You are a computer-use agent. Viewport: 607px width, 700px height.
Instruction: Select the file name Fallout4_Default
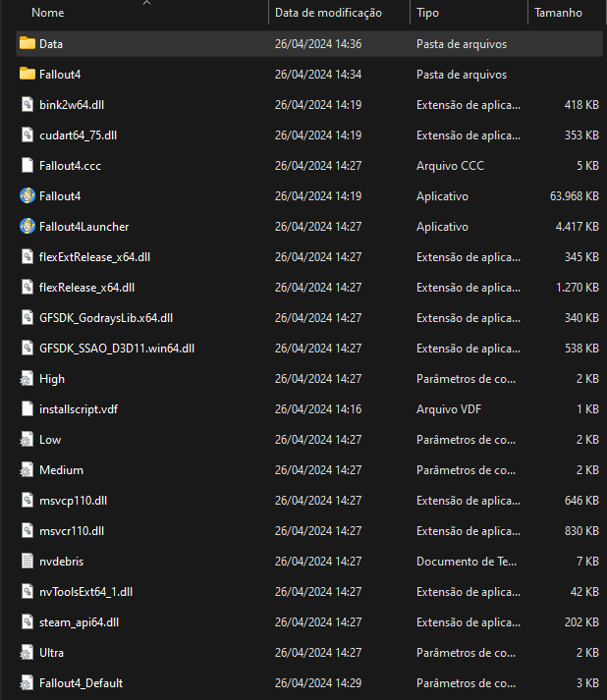coord(81,683)
